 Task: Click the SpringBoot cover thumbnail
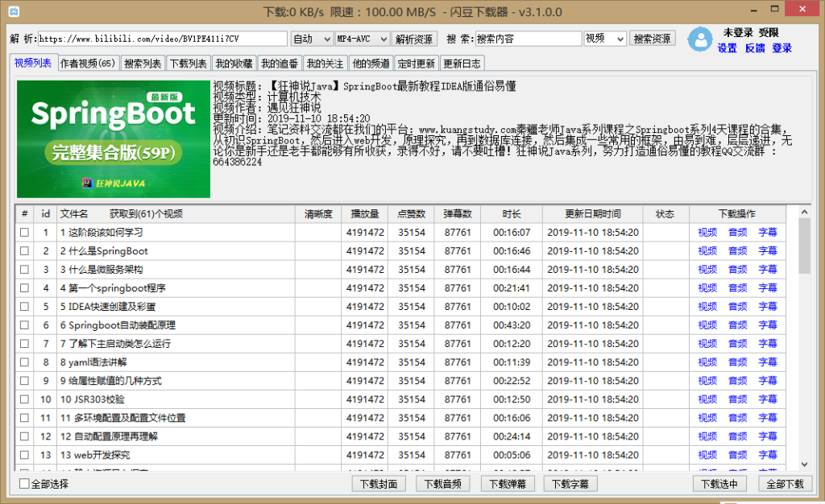click(x=113, y=138)
